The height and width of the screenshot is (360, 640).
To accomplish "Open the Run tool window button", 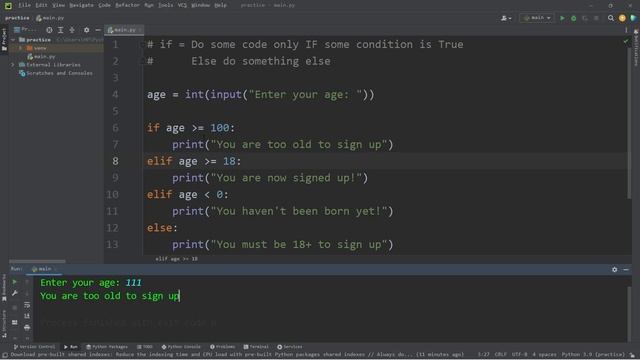I will click(71, 347).
